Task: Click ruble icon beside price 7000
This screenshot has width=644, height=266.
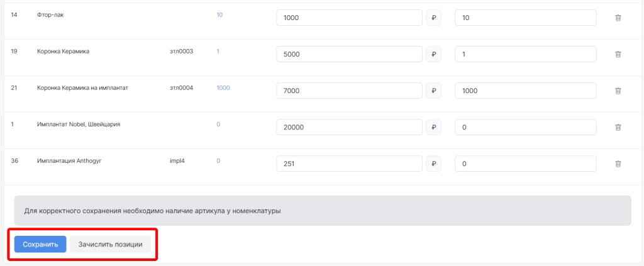Action: click(x=433, y=91)
